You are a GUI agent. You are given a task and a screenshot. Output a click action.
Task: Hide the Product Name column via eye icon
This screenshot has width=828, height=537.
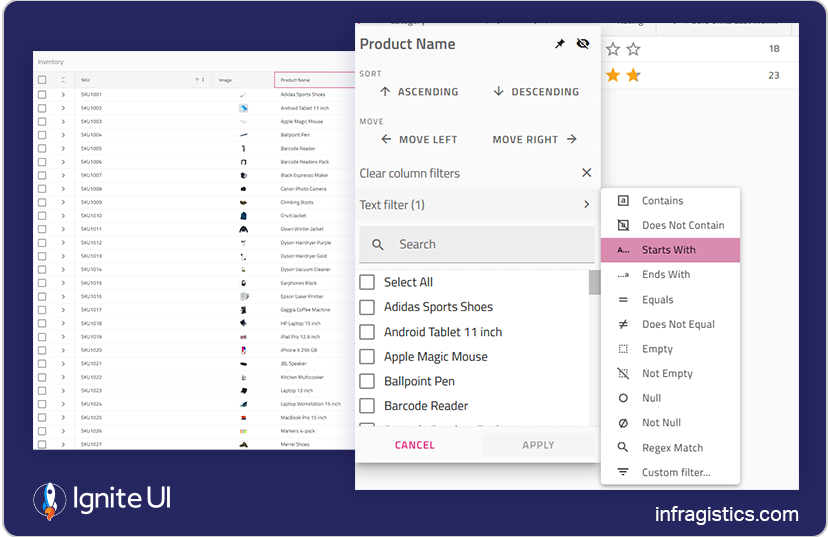[583, 44]
